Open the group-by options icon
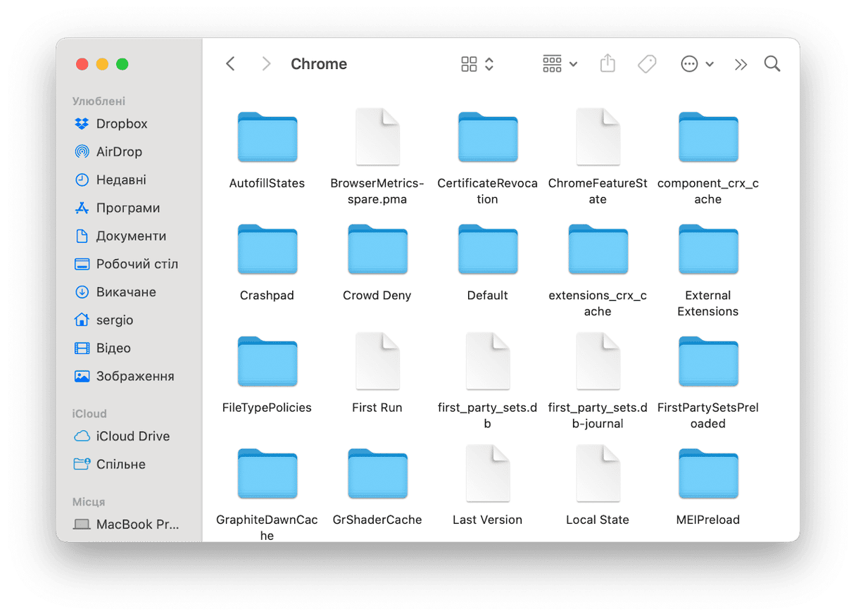Screen dimensions: 856x616 tap(553, 64)
